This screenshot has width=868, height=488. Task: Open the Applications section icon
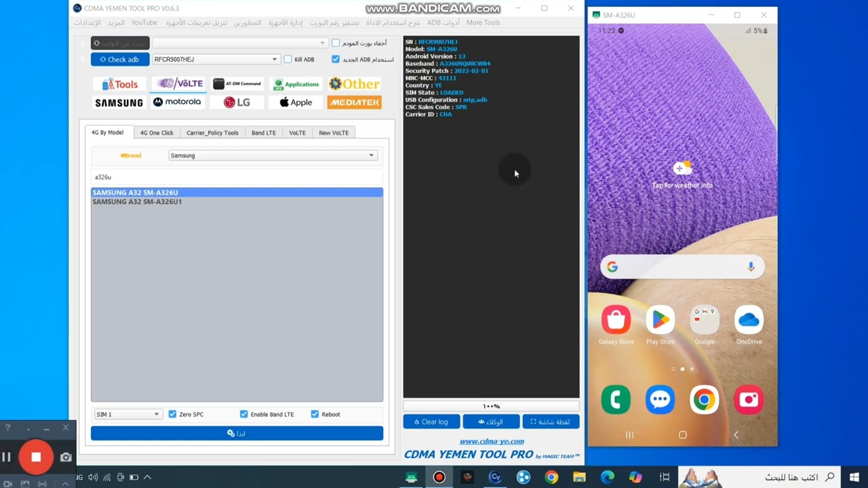point(296,84)
